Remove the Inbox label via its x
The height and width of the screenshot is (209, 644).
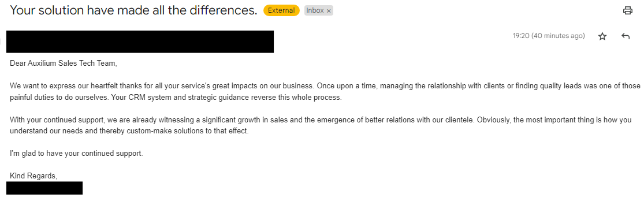329,11
